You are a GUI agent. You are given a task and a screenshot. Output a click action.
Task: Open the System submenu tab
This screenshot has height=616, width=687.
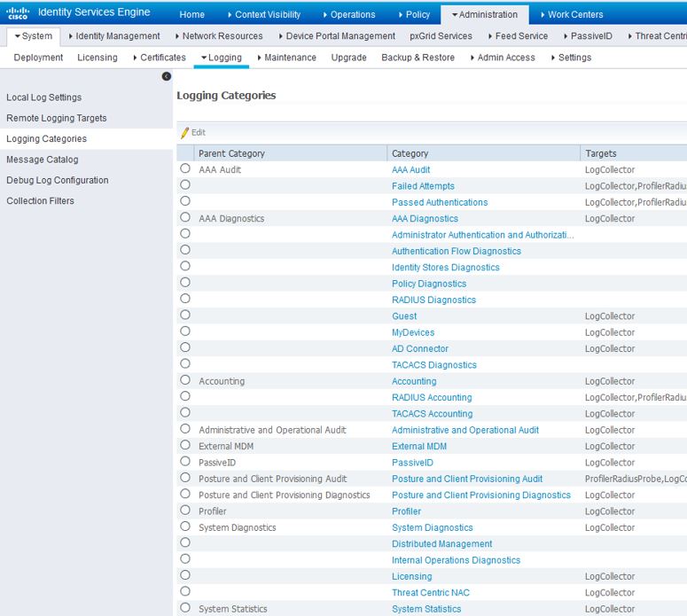[34, 36]
